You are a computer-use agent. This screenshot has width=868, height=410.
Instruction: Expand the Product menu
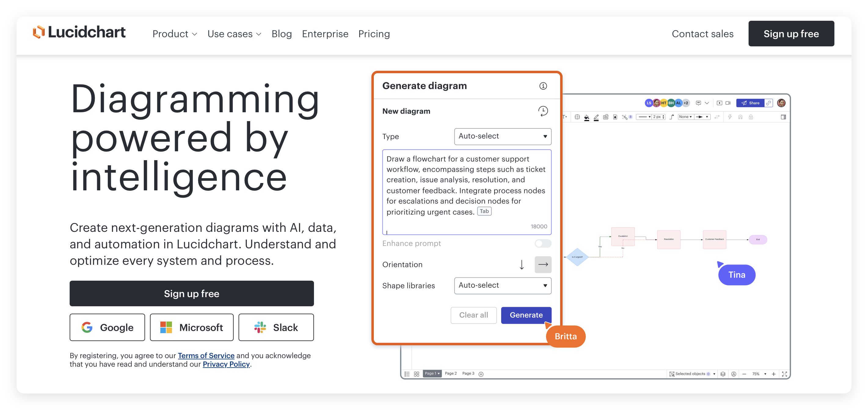[174, 34]
